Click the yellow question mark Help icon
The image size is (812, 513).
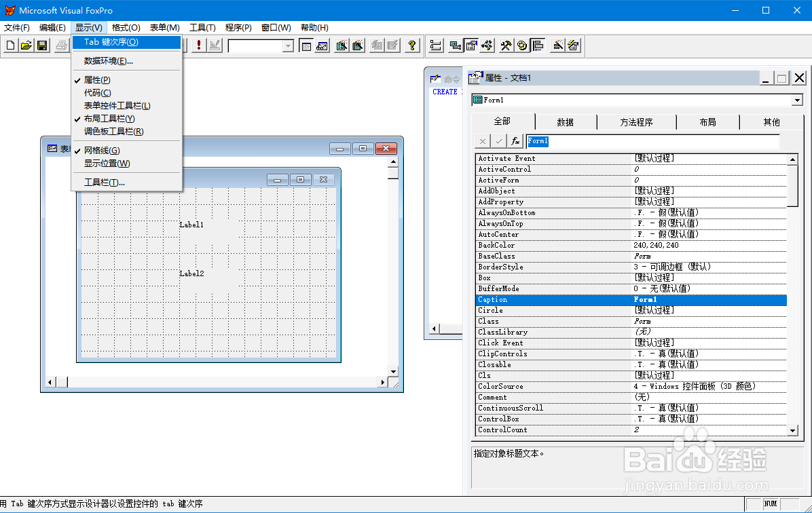[412, 45]
